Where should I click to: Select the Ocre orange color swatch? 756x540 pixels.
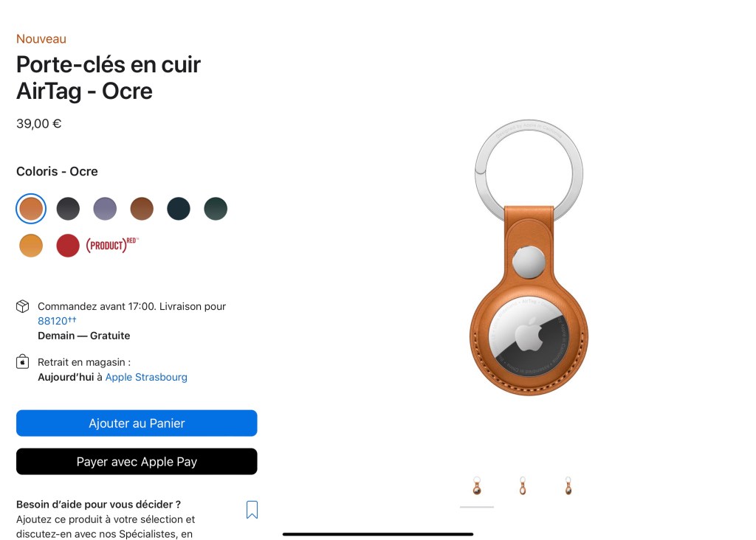(x=31, y=209)
